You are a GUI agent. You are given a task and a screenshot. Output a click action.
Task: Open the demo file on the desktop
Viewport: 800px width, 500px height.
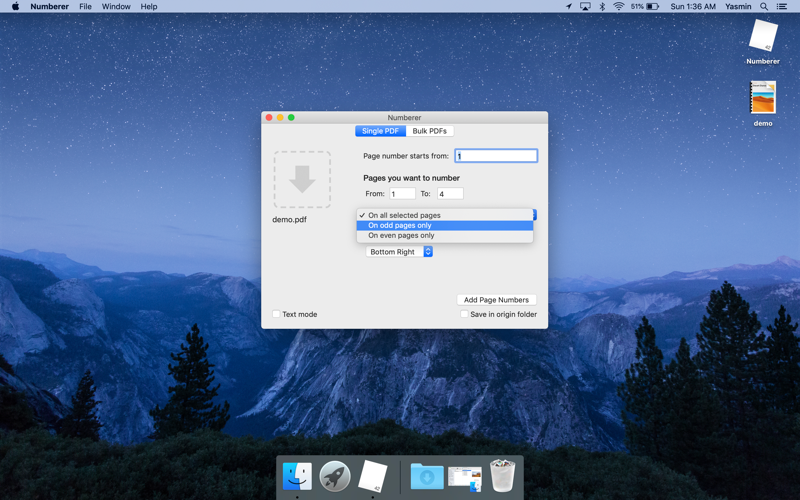(x=762, y=101)
